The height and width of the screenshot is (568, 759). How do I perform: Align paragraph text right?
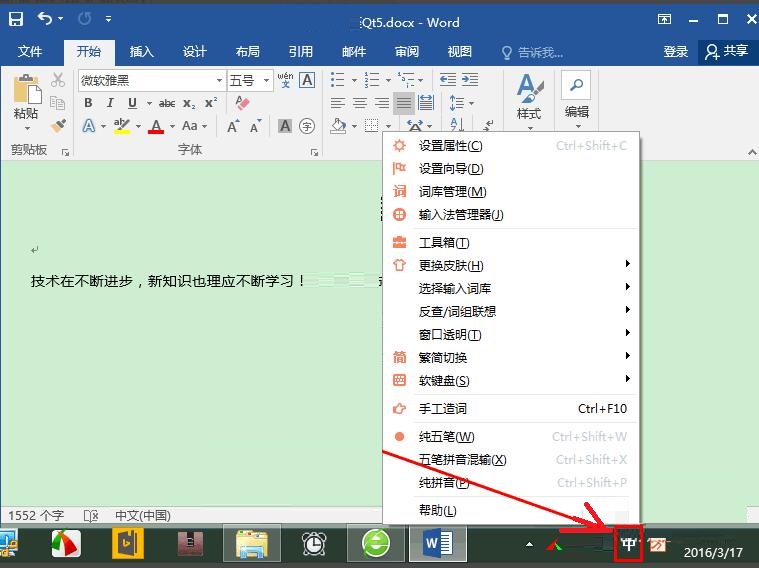click(382, 103)
